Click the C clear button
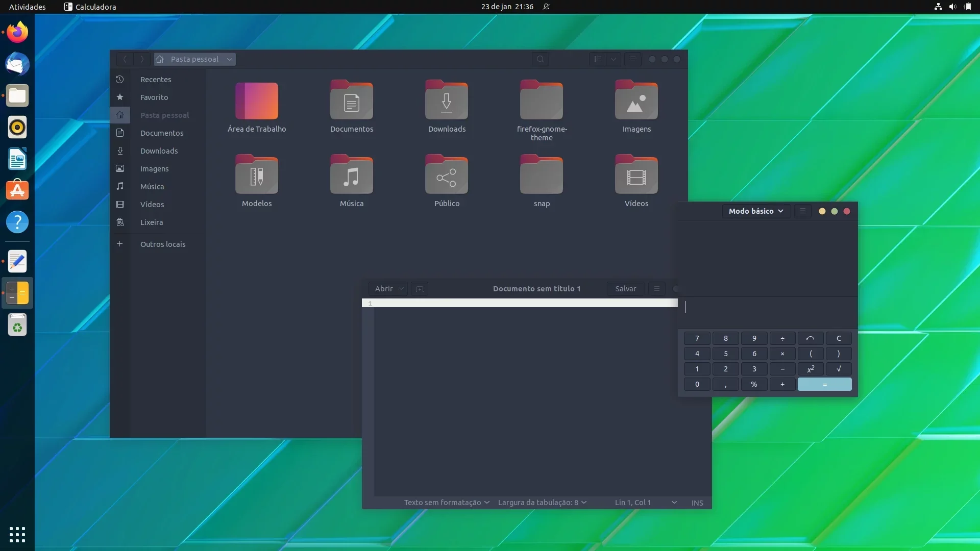This screenshot has width=980, height=551. [x=839, y=338]
